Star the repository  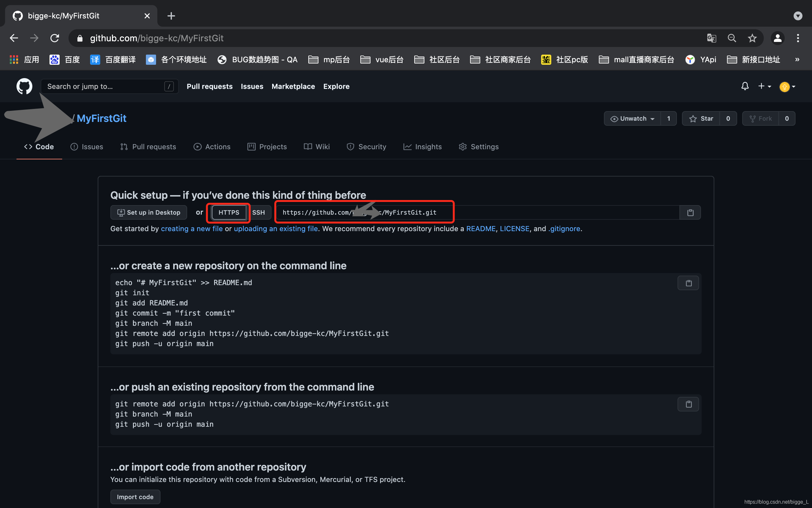(x=701, y=119)
